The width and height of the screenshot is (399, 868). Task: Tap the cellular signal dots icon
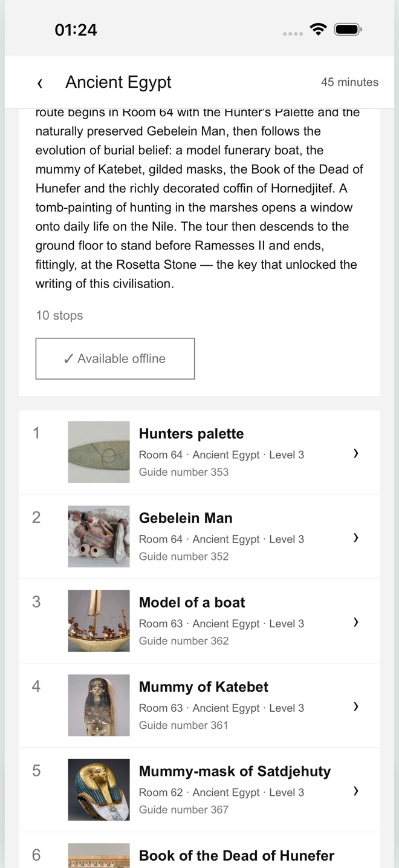(293, 33)
